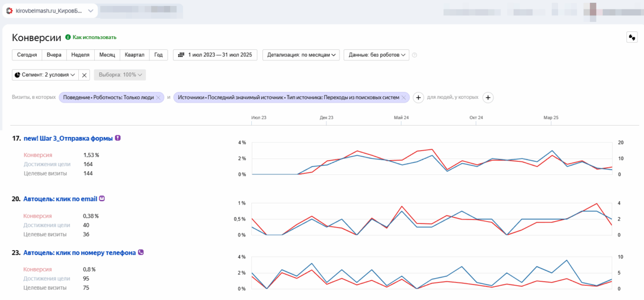Remove the 'Только люди' filter chip

tap(158, 98)
